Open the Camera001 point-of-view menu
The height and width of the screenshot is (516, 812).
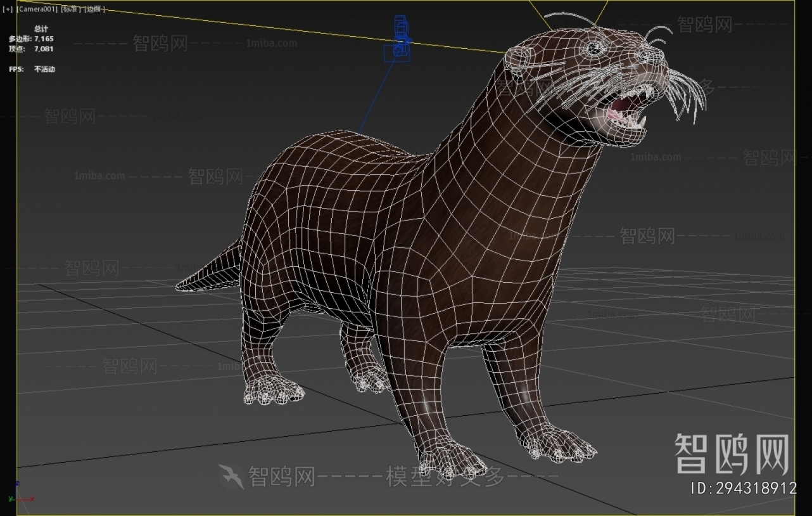click(37, 10)
